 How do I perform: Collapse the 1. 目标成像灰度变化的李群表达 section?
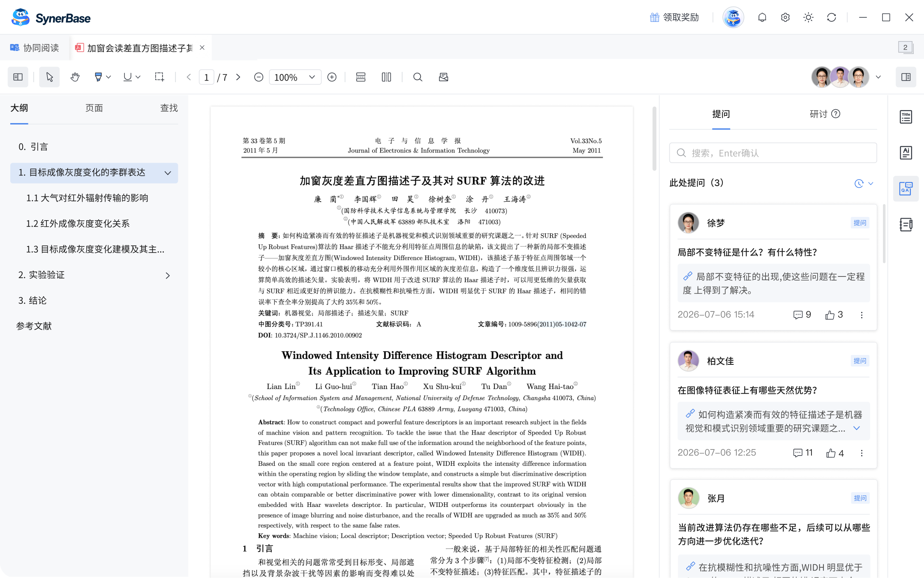[168, 173]
